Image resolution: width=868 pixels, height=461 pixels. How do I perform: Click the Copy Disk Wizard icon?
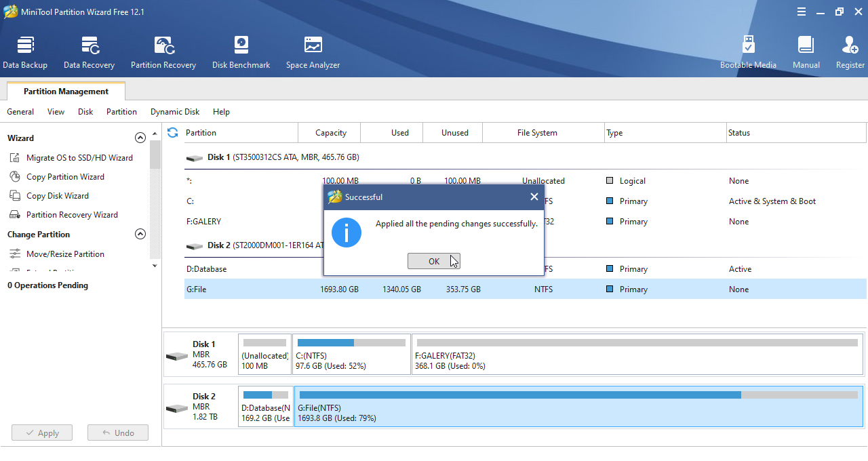click(x=14, y=196)
